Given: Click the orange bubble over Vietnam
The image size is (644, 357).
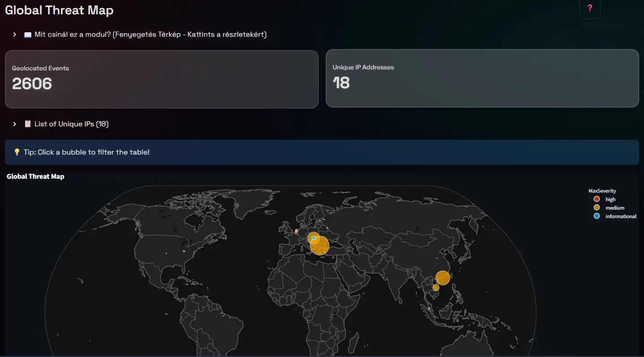Looking at the screenshot, I should (436, 287).
